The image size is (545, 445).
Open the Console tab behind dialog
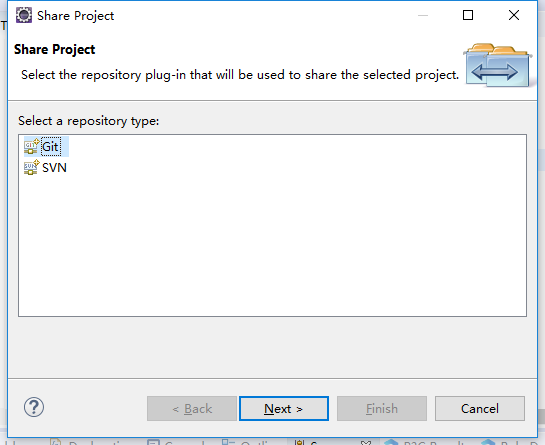tap(176, 442)
